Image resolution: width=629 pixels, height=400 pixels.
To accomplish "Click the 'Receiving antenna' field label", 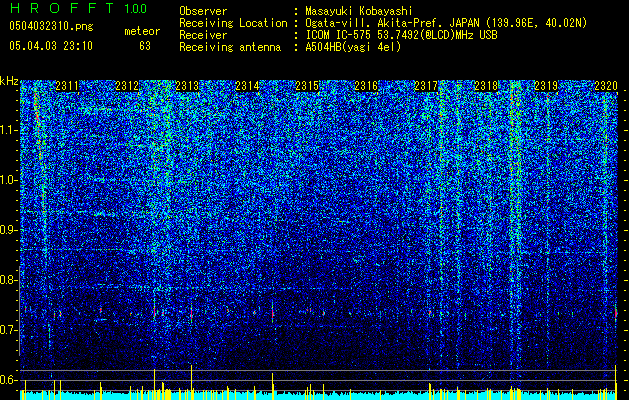I will tap(230, 47).
